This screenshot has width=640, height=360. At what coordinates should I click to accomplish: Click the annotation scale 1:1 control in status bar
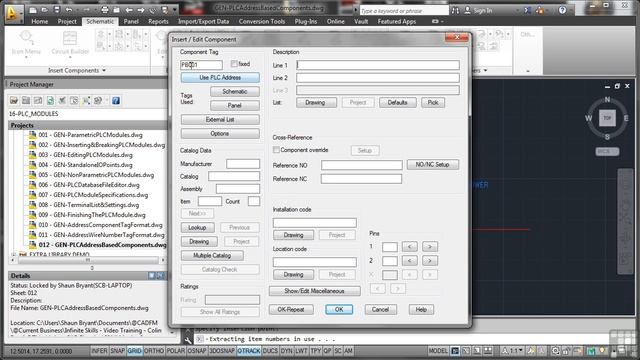click(x=513, y=351)
